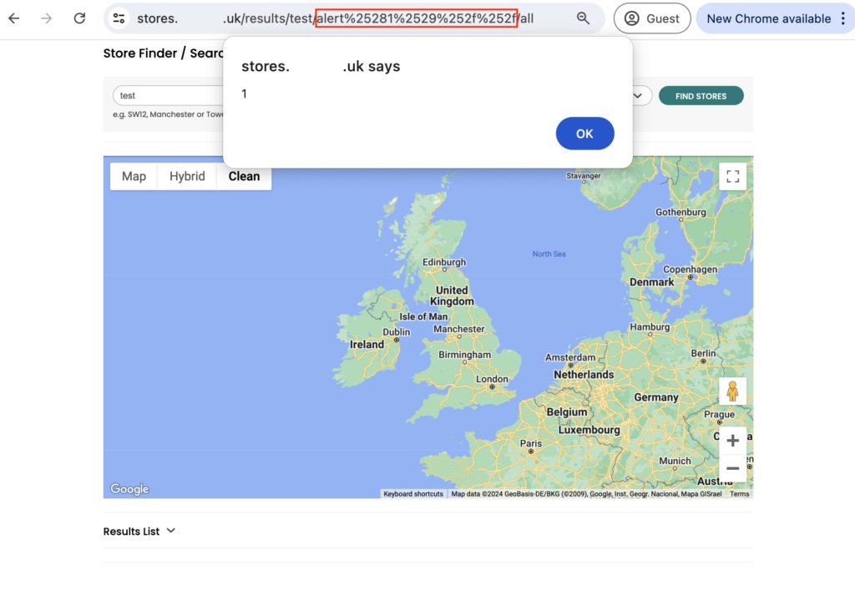This screenshot has width=855, height=616.
Task: Click the North Sea label on map
Action: (549, 254)
